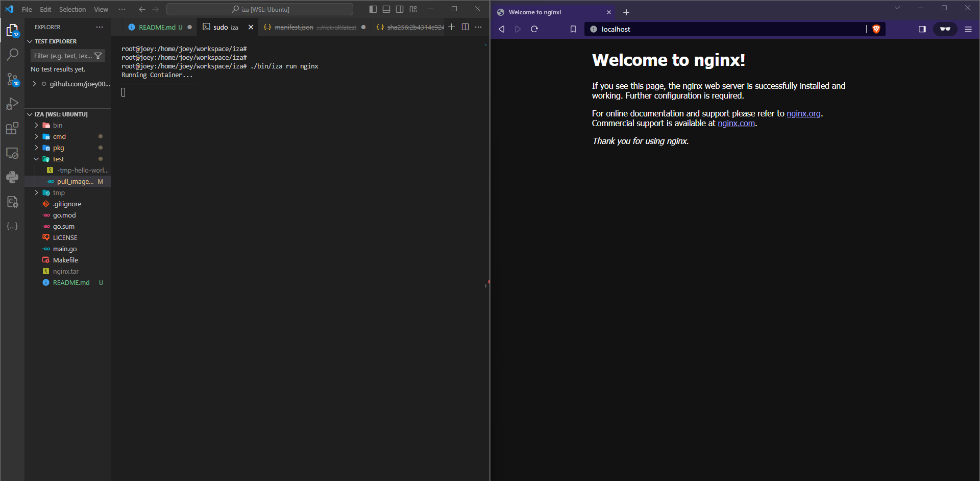The image size is (980, 481).
Task: Click the VS Code command center search box
Action: (x=259, y=9)
